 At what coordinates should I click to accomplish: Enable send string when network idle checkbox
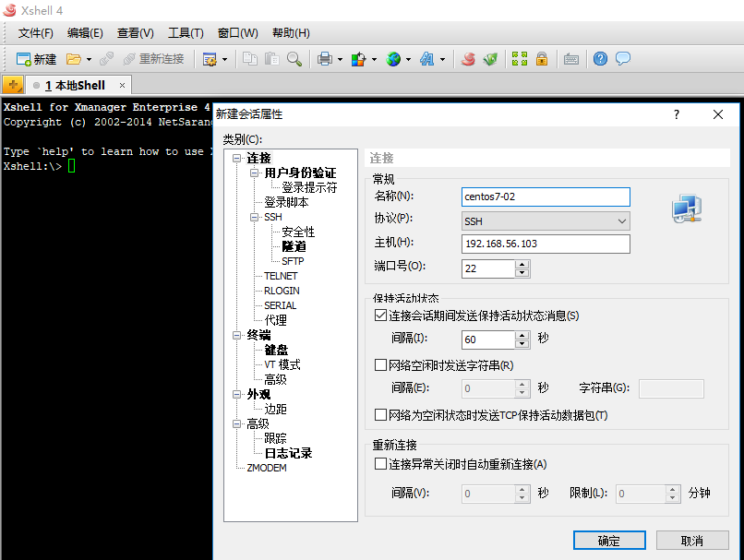[380, 365]
